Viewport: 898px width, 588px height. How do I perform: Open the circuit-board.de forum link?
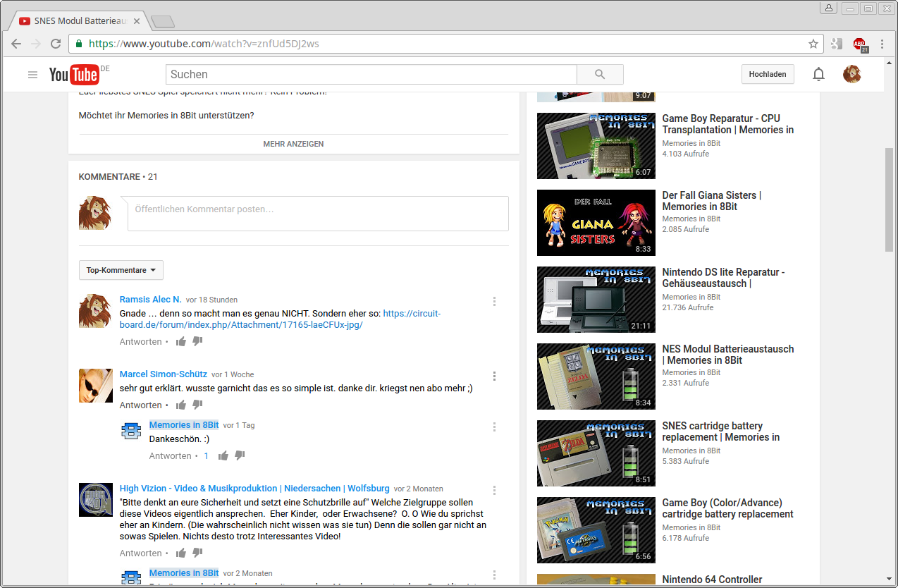281,319
